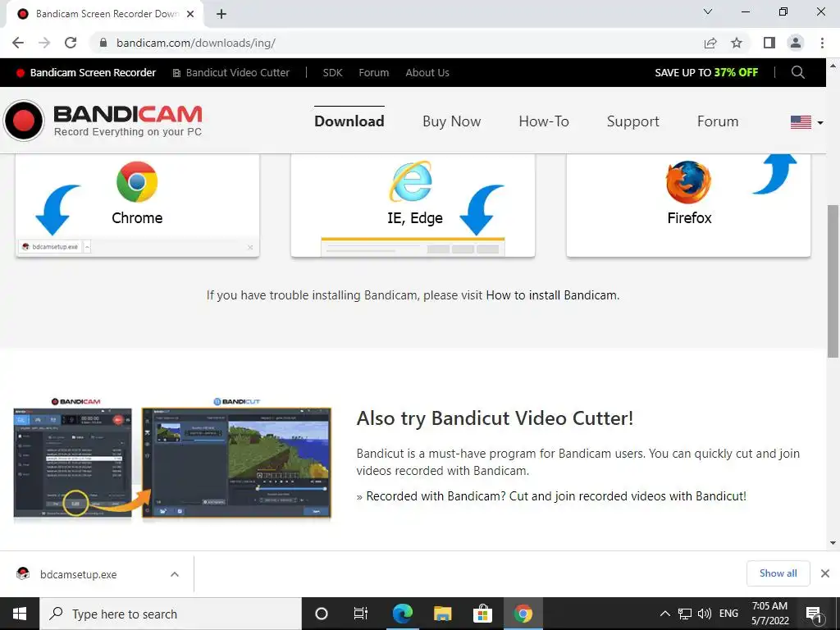Click scrollbar down arrow
The image size is (840, 630).
pyautogui.click(x=833, y=543)
